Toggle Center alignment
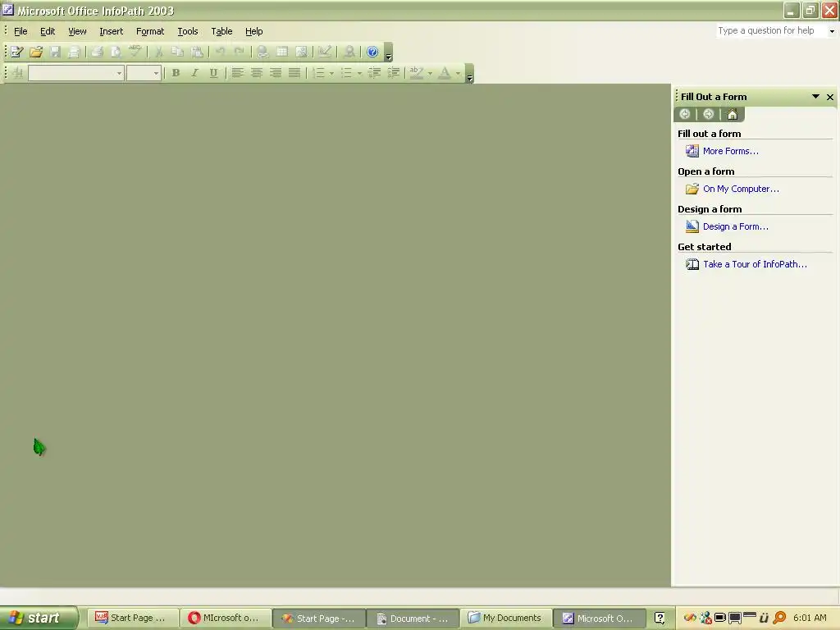This screenshot has width=840, height=630. tap(257, 73)
